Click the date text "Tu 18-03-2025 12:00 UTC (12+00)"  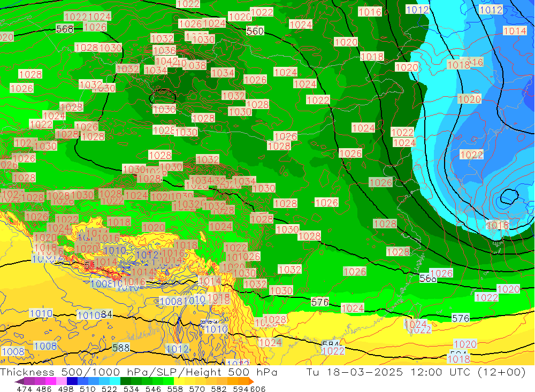[x=416, y=372]
